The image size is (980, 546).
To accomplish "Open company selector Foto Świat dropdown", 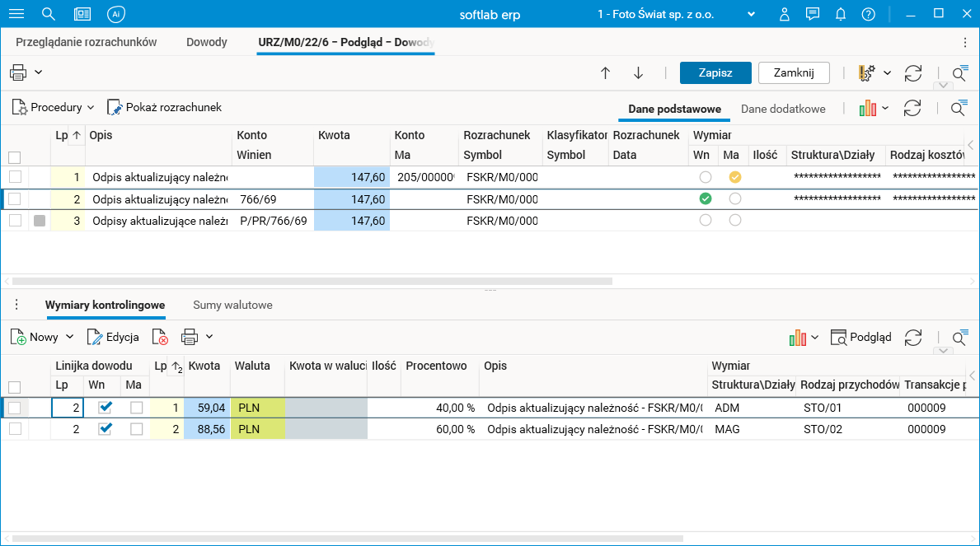I will (751, 14).
